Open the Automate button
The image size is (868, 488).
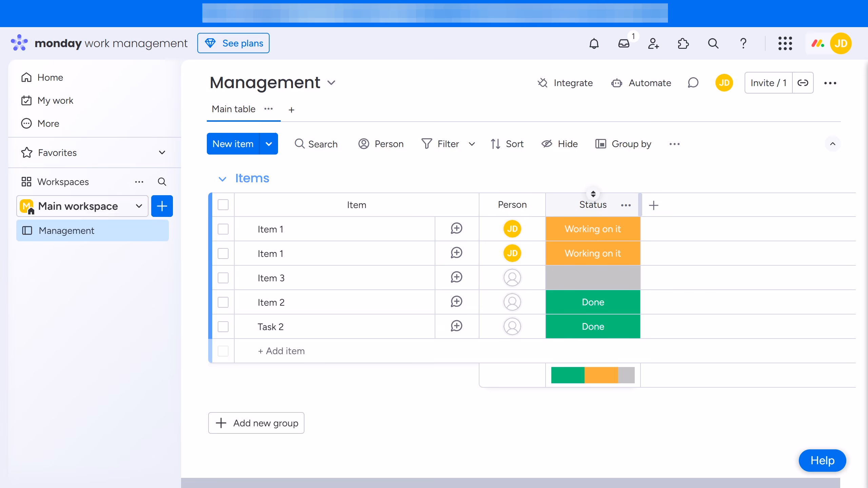point(642,83)
